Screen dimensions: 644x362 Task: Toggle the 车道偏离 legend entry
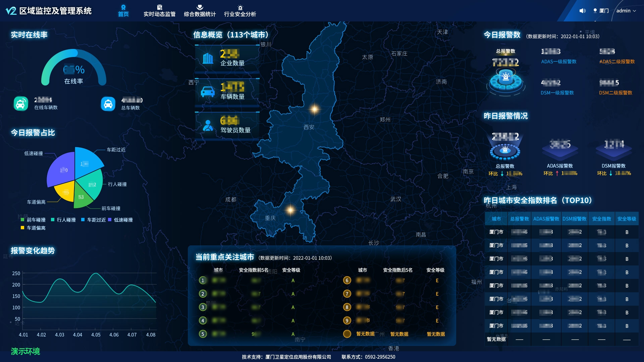click(x=33, y=228)
